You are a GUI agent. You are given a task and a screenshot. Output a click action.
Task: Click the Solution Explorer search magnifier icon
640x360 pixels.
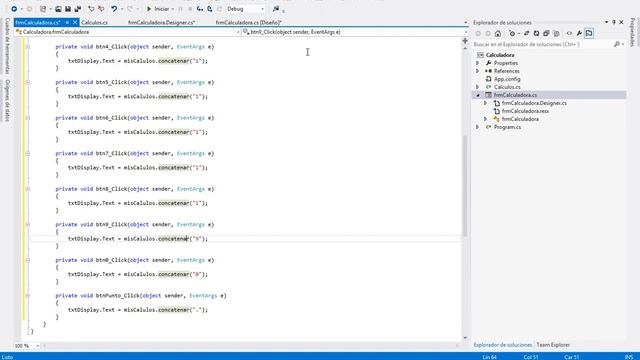pos(617,44)
